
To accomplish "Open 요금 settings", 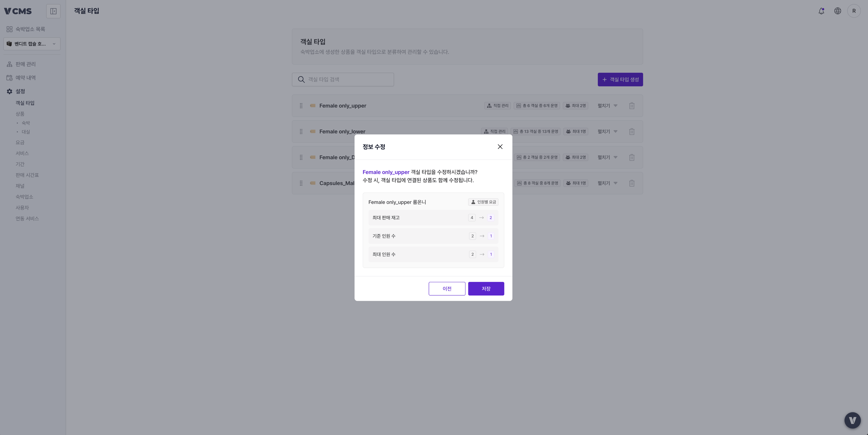I will point(20,143).
